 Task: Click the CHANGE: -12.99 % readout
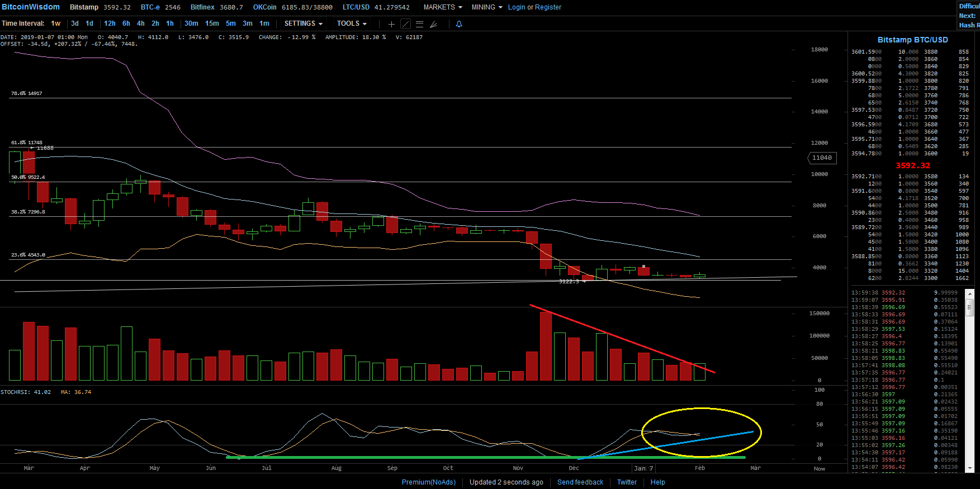coord(287,37)
